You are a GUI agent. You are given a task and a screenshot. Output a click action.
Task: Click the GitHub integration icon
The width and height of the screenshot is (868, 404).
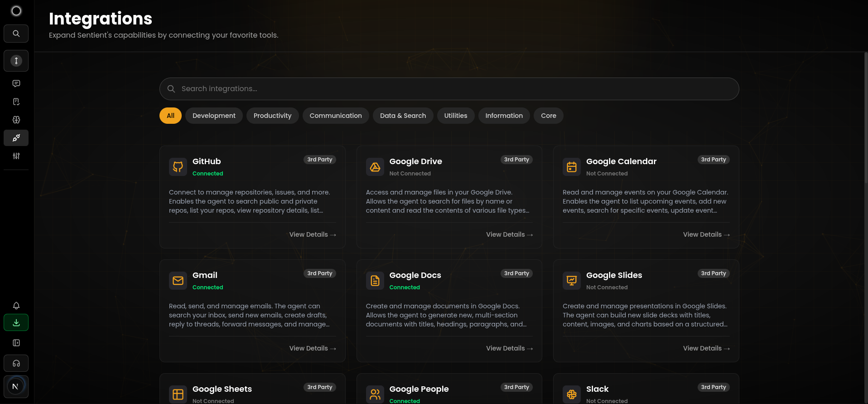coord(178,167)
